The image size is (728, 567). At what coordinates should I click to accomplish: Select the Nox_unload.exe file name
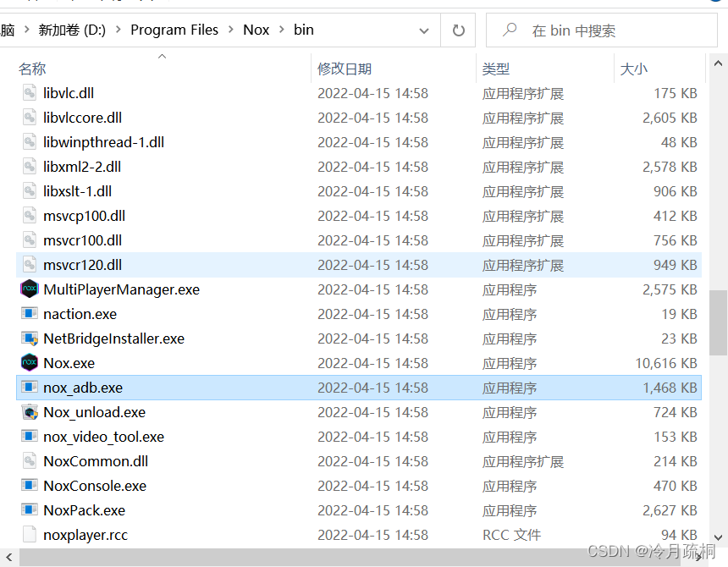pyautogui.click(x=94, y=412)
